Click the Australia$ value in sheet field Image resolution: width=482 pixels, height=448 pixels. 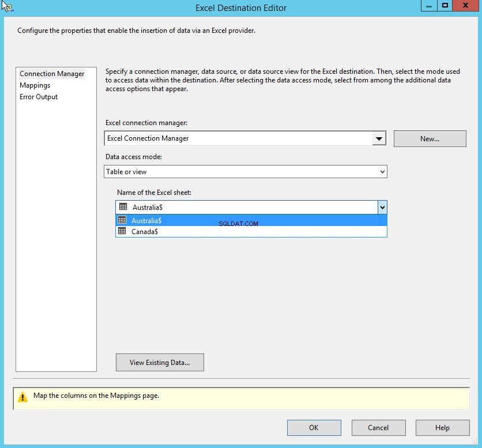click(148, 208)
